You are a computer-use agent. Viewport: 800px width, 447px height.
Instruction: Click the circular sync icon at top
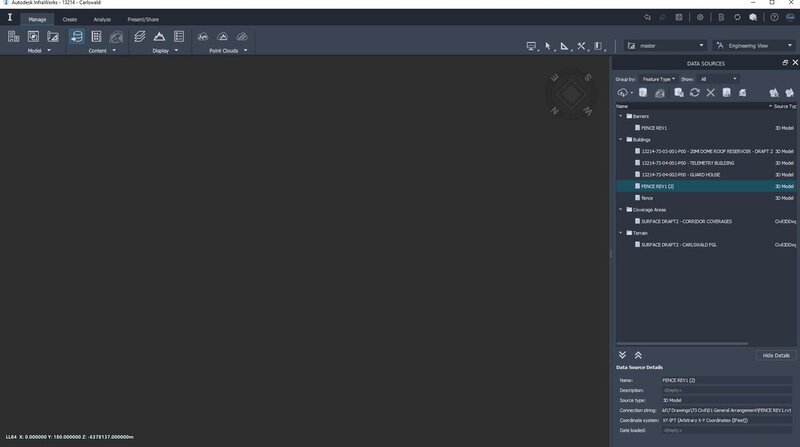point(737,17)
